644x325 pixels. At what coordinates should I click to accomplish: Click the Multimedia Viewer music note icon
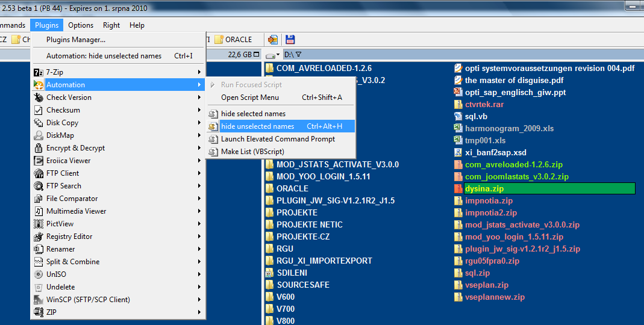point(38,211)
